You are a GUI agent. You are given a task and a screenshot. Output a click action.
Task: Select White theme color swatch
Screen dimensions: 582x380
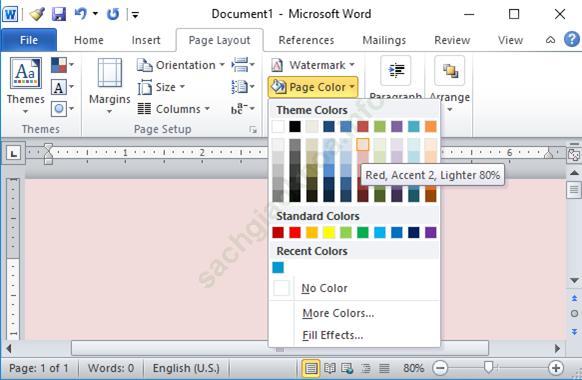278,127
